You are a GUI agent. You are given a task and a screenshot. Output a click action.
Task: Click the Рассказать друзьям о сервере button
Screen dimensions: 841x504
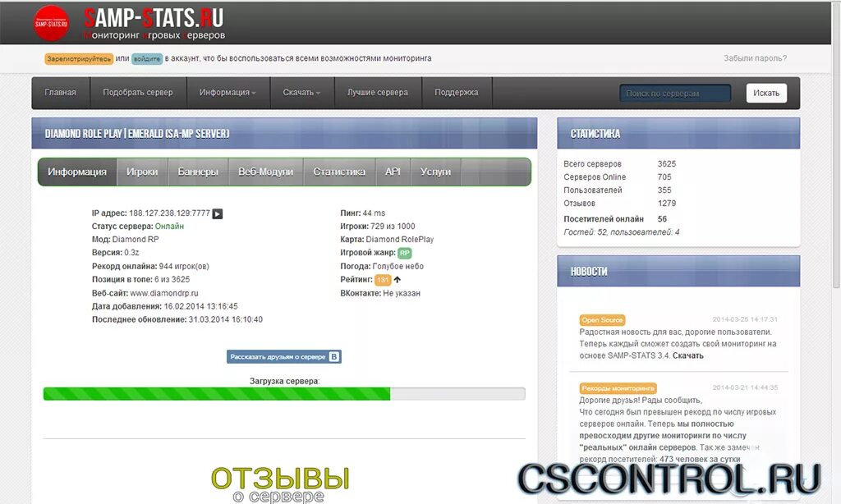click(x=283, y=356)
